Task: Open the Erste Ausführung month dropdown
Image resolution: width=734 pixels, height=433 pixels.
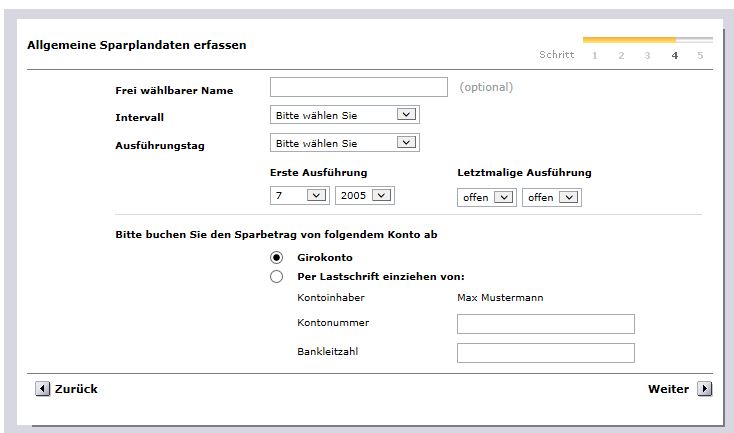Action: [299, 196]
